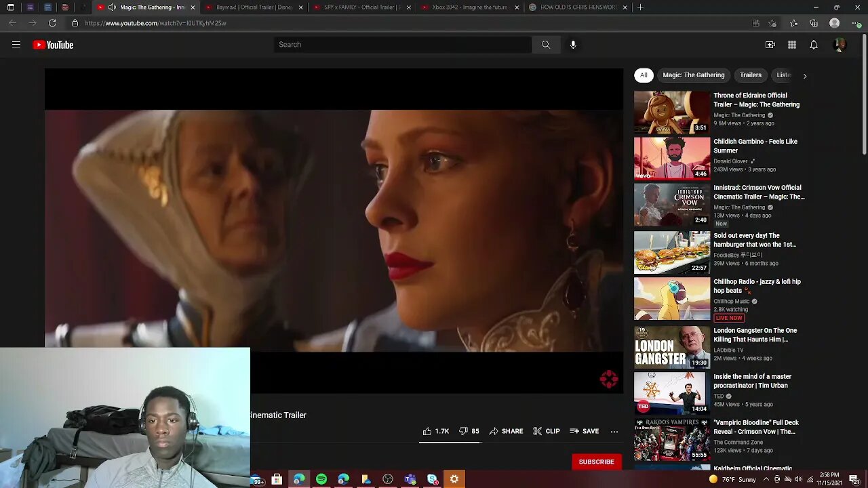Create a clip with the CLIP button
868x488 pixels.
pyautogui.click(x=547, y=431)
